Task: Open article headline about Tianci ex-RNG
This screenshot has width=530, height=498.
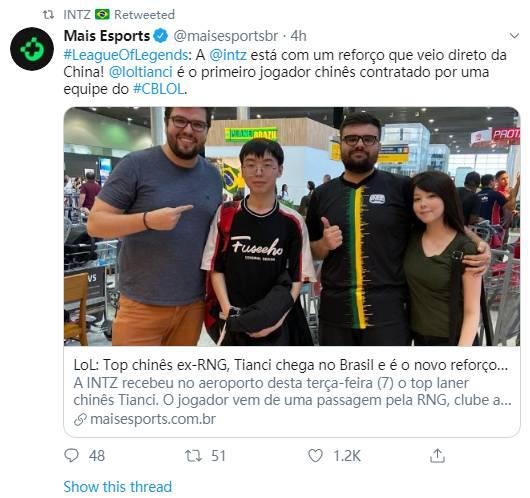Action: click(291, 365)
